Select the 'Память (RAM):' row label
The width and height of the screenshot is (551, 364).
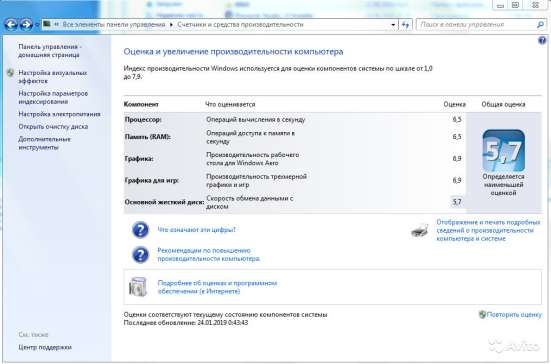click(148, 137)
